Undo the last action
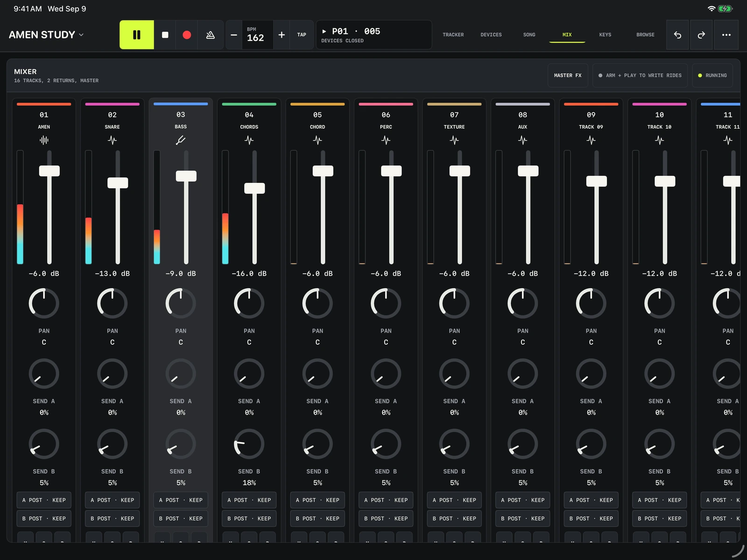 677,35
